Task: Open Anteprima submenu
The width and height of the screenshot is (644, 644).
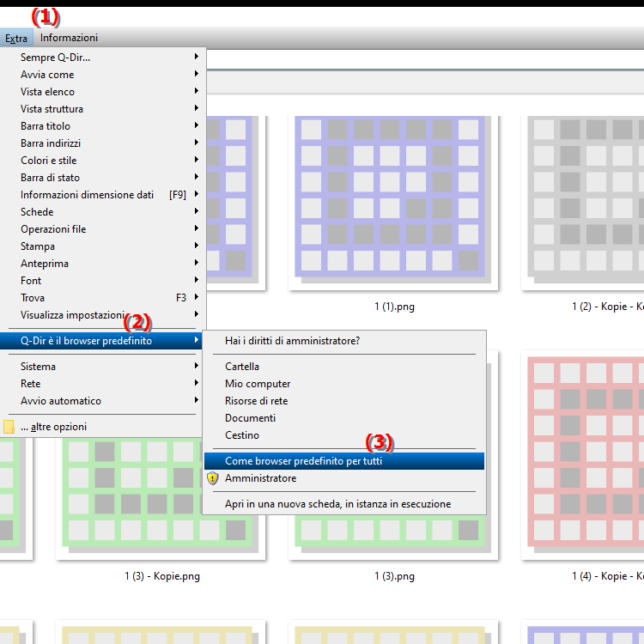Action: click(x=102, y=264)
